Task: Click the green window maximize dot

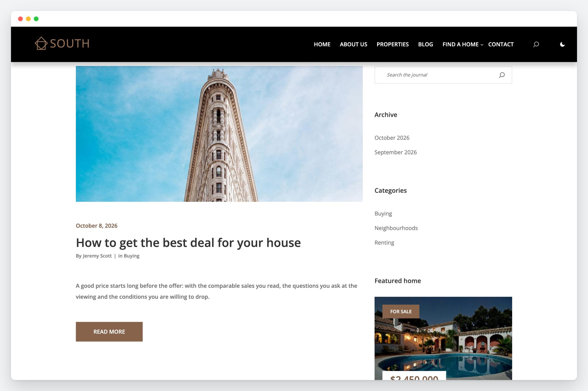Action: (36, 19)
